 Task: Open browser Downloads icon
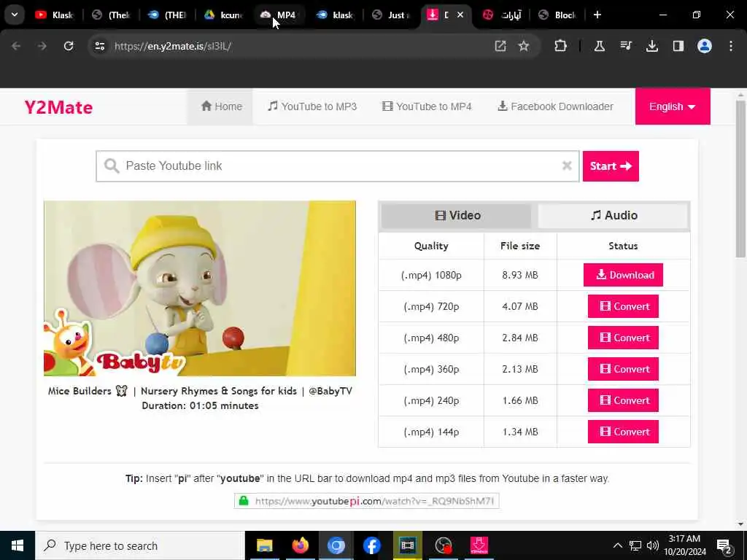point(651,46)
